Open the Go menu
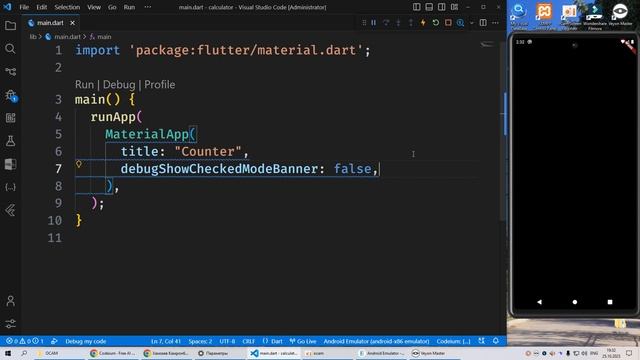640x360 pixels. pos(112,7)
